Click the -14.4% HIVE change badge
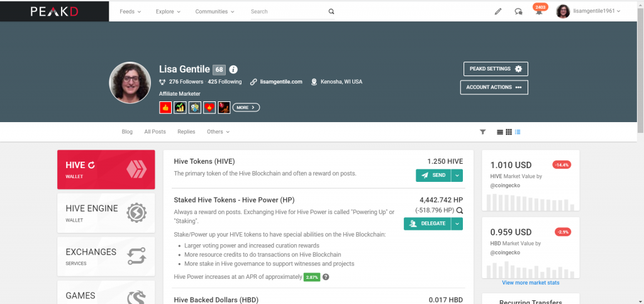 pyautogui.click(x=562, y=165)
